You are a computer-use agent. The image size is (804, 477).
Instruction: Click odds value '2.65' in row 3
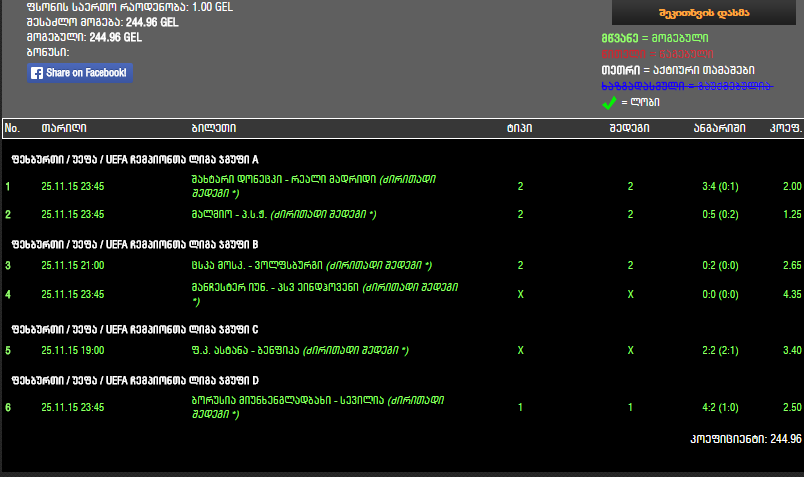coord(792,265)
